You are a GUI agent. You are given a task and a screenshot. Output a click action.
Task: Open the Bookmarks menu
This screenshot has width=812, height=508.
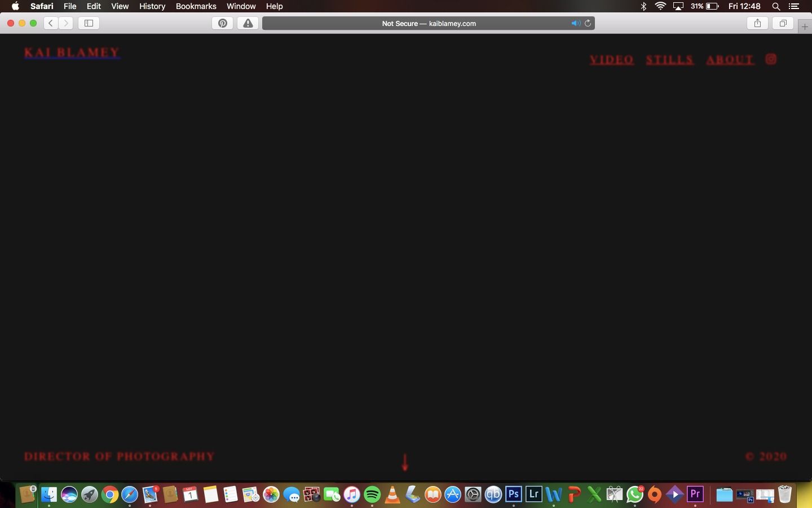click(196, 6)
